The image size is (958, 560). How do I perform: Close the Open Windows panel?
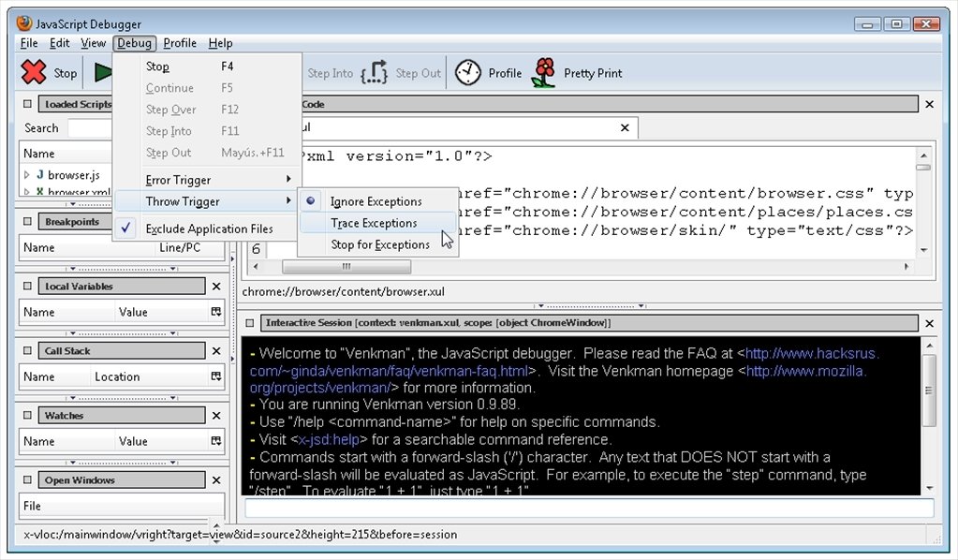pyautogui.click(x=216, y=480)
